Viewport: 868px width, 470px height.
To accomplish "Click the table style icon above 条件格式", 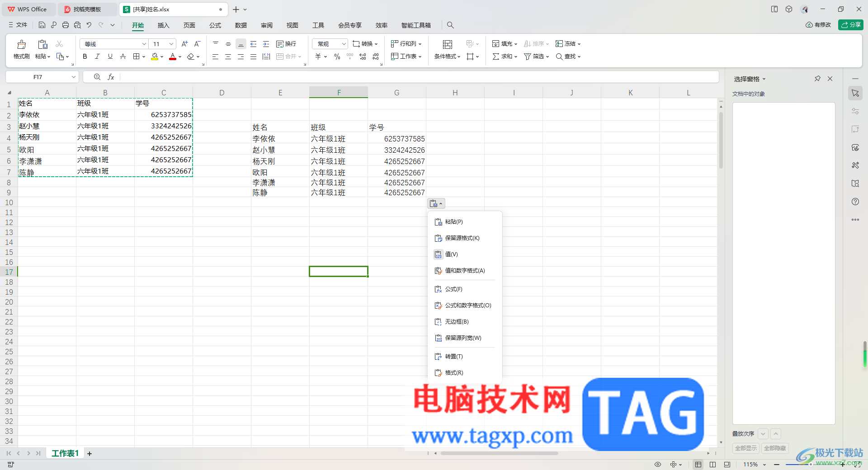I will click(448, 44).
